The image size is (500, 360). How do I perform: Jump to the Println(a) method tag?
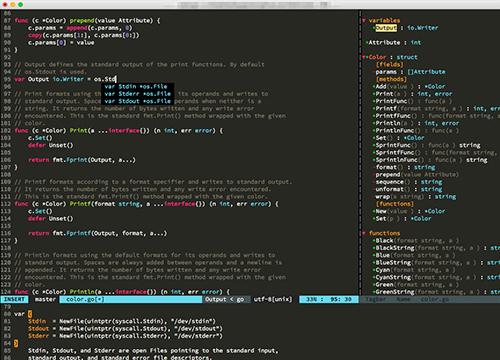[x=417, y=123]
